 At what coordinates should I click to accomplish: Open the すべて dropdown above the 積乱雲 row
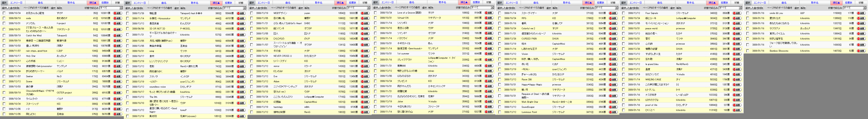pyautogui.click(x=234, y=8)
